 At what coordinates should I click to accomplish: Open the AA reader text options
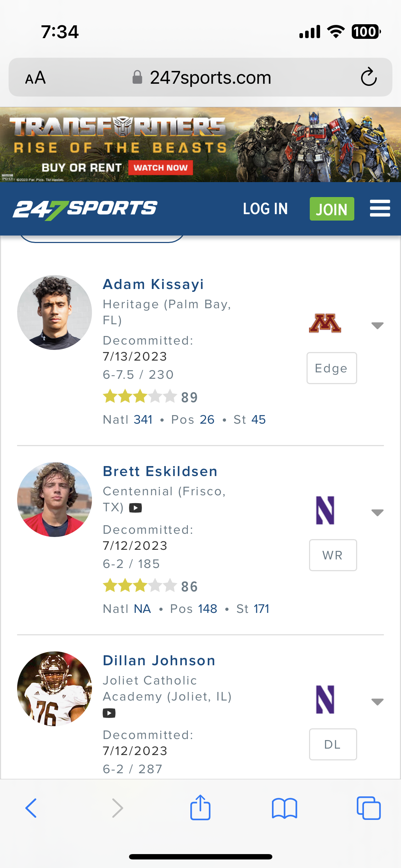click(35, 78)
